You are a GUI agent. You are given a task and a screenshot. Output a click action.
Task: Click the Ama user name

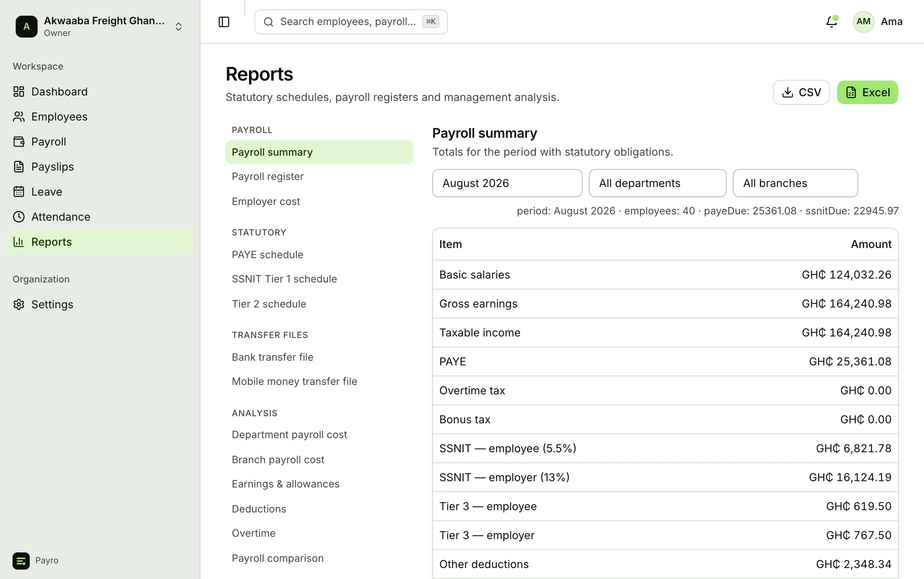[892, 22]
